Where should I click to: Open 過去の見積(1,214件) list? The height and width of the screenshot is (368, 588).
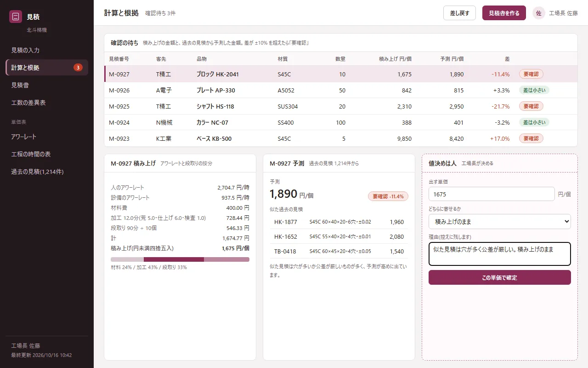(x=47, y=172)
